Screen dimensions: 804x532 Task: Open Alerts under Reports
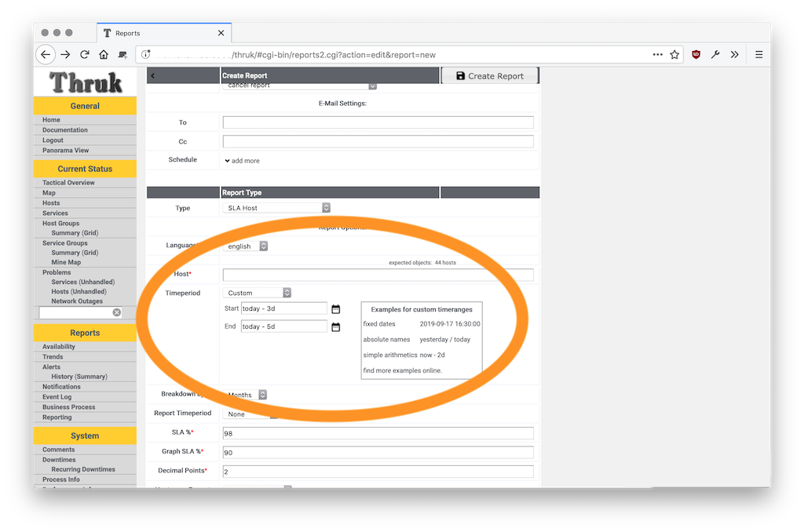point(51,367)
